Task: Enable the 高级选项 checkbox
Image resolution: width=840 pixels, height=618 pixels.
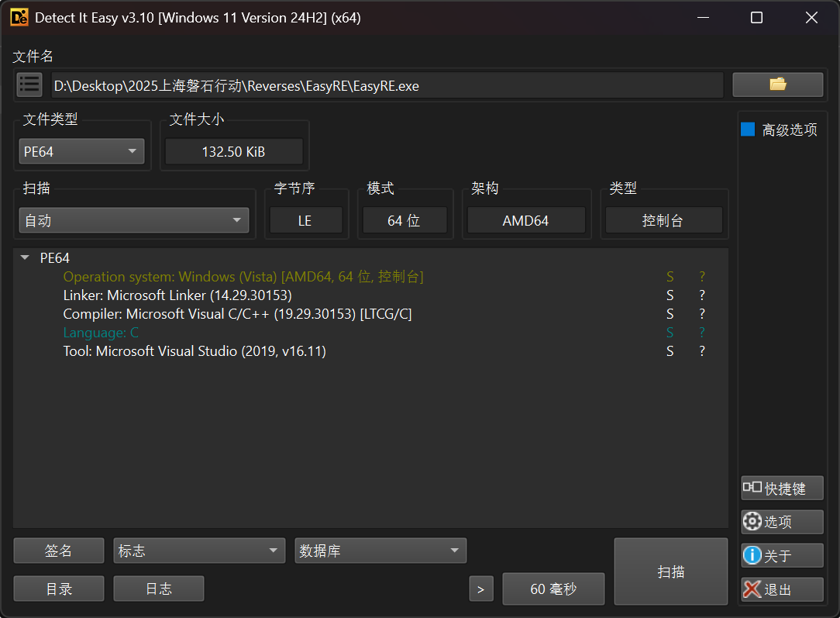Action: (748, 129)
